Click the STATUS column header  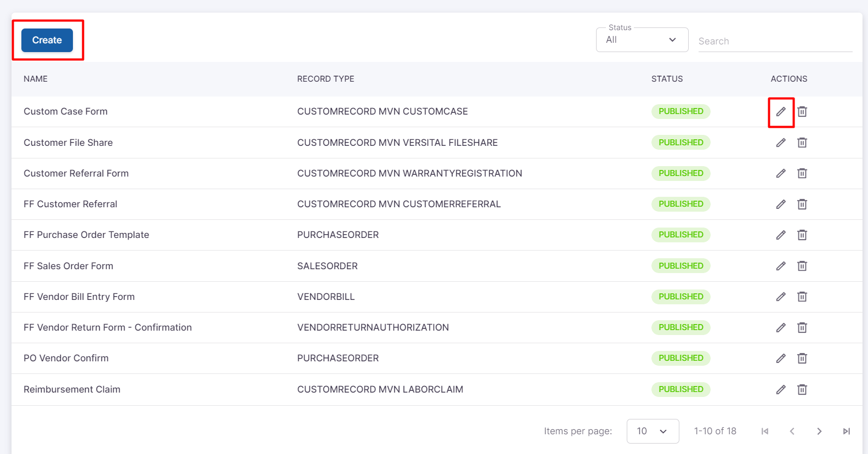pyautogui.click(x=667, y=79)
